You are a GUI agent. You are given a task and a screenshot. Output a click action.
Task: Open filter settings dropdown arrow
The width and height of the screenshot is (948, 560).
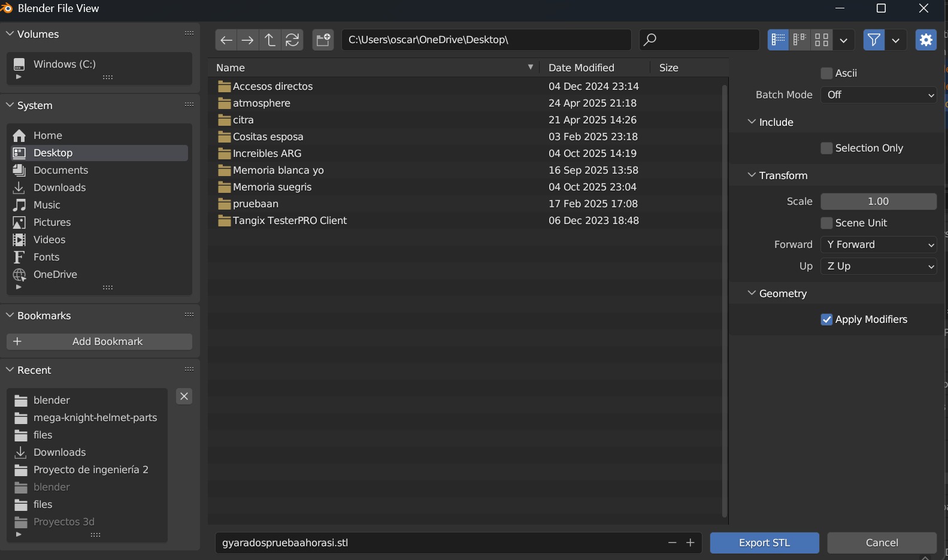[x=895, y=40]
